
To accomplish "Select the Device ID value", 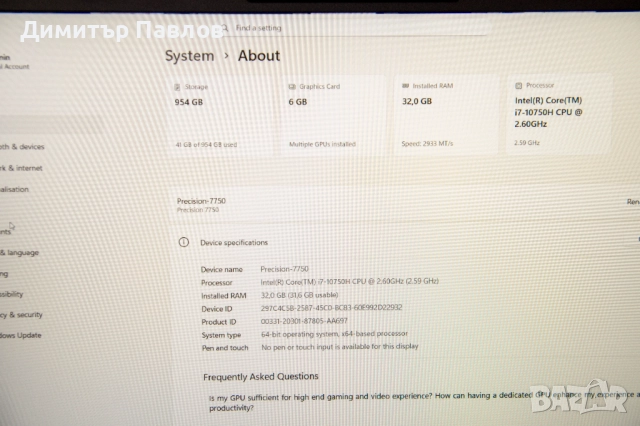I will coord(331,308).
